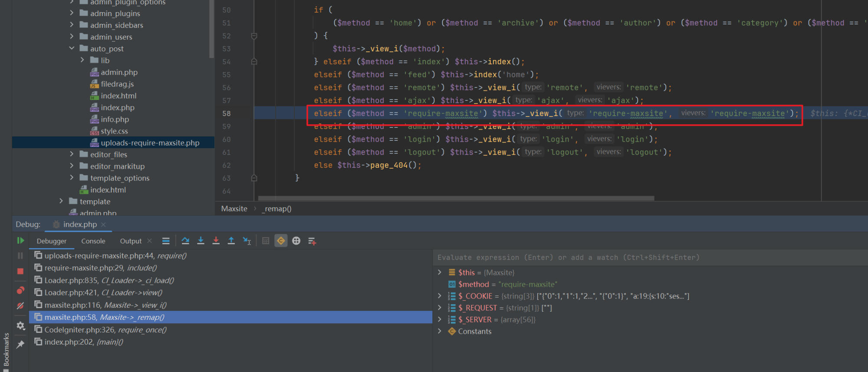Click the _remap() breadcrumb
Viewport: 868px width, 372px height.
(x=276, y=209)
